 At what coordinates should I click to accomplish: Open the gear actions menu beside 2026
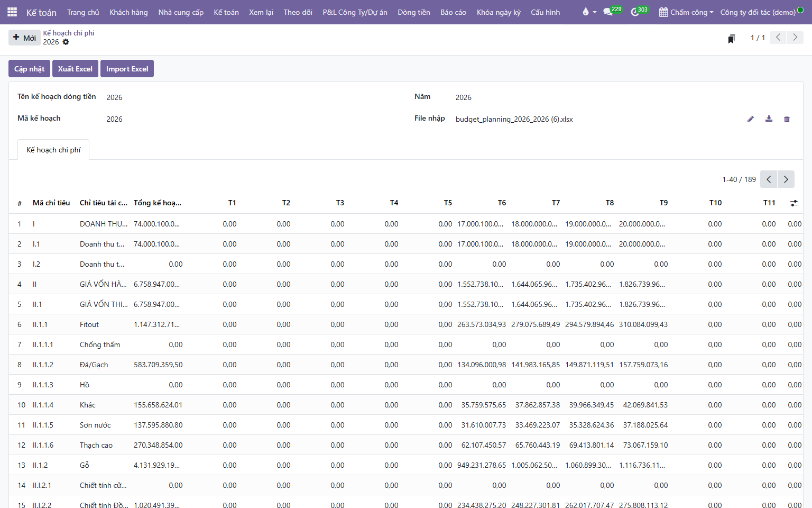66,42
